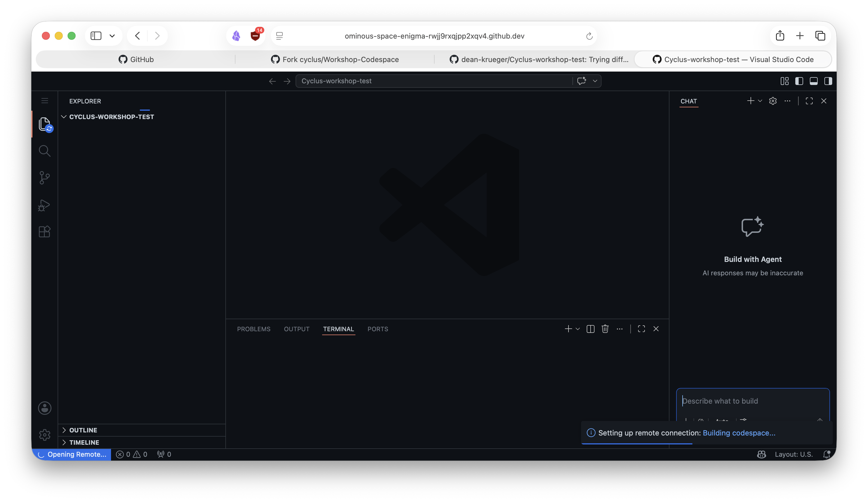The image size is (868, 502).
Task: Open the Search view
Action: coord(45,151)
